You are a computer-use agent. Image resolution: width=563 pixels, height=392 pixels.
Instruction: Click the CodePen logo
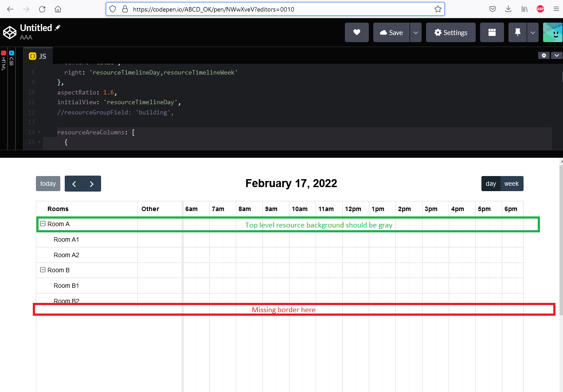(10, 32)
